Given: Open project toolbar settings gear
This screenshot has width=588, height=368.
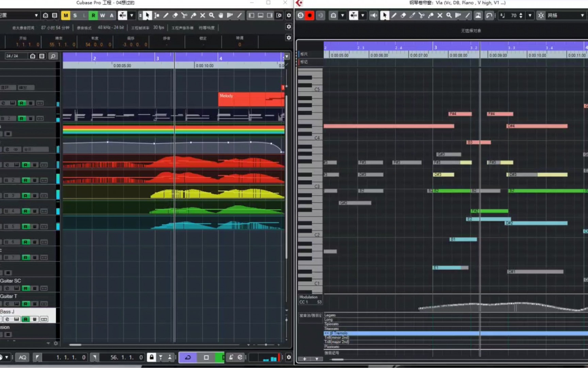Looking at the screenshot, I should (x=289, y=15).
